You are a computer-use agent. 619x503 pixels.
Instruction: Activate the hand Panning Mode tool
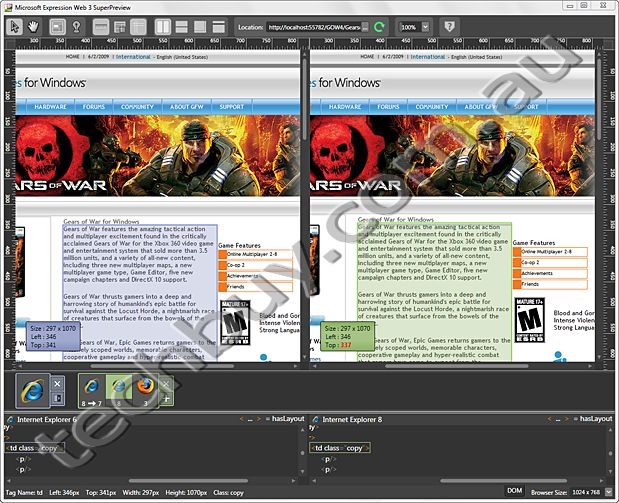pos(34,27)
